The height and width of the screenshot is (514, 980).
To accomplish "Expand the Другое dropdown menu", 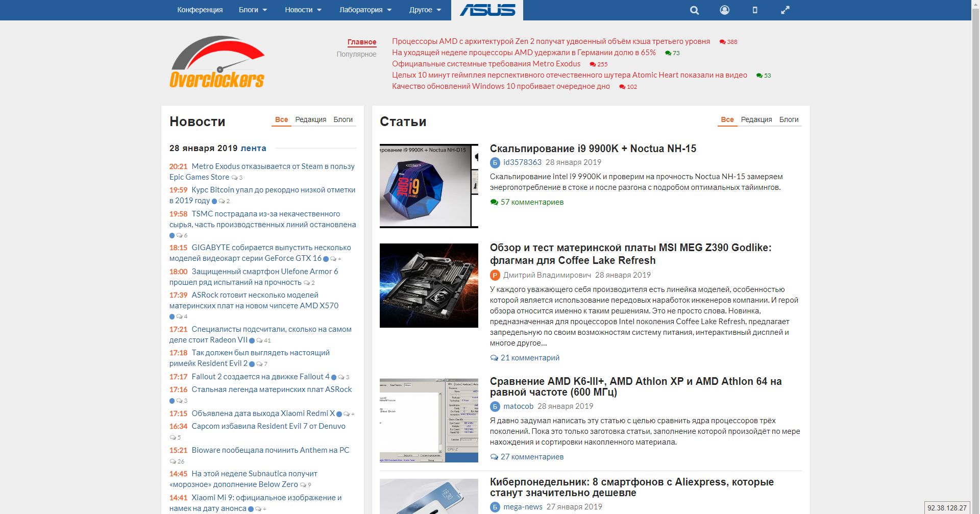I will click(425, 10).
